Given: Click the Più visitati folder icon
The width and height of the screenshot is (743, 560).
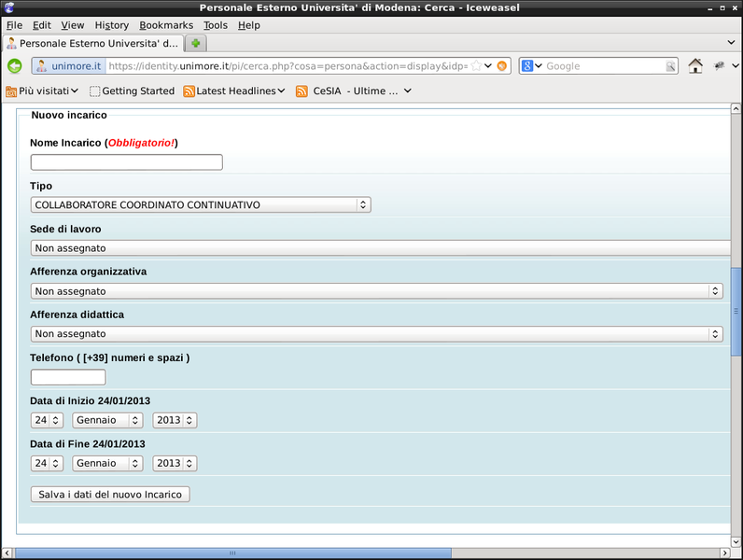Looking at the screenshot, I should tap(11, 91).
